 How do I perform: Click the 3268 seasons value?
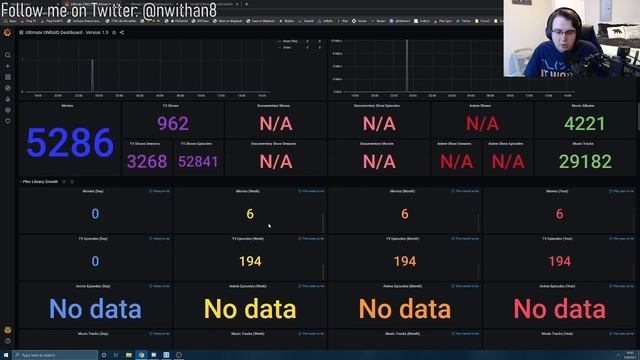pyautogui.click(x=147, y=162)
